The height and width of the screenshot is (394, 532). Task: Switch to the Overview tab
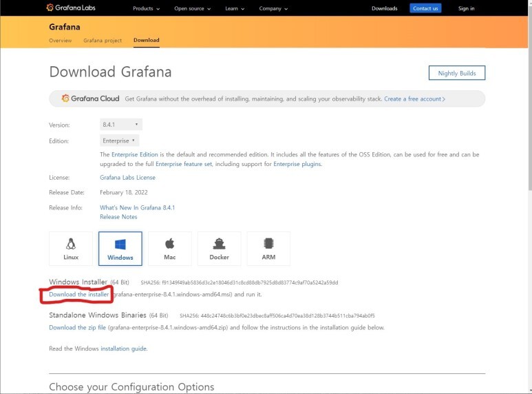(x=61, y=41)
